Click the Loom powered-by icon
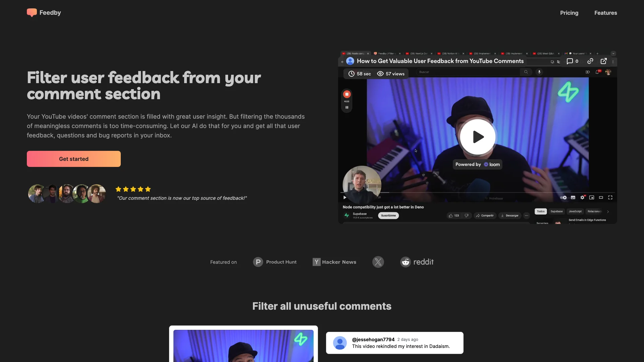644x362 pixels. 478,165
